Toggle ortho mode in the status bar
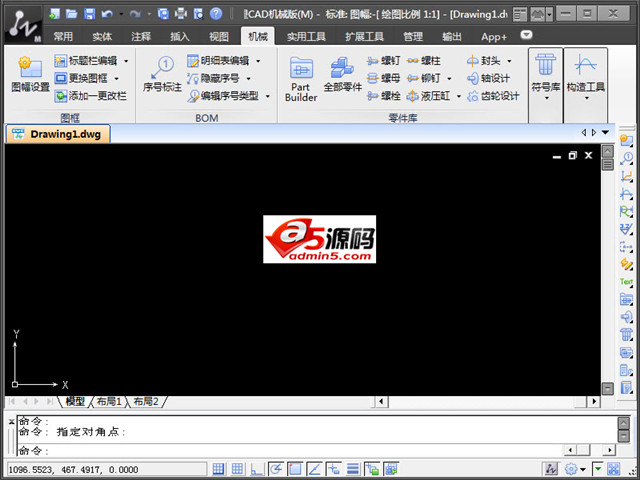640x480 pixels. point(256,469)
